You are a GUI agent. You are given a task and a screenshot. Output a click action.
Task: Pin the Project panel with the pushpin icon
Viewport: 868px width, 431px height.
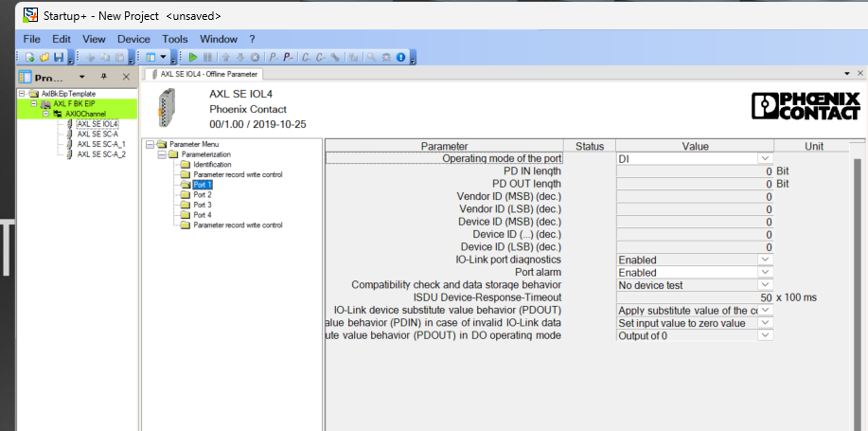pos(103,77)
